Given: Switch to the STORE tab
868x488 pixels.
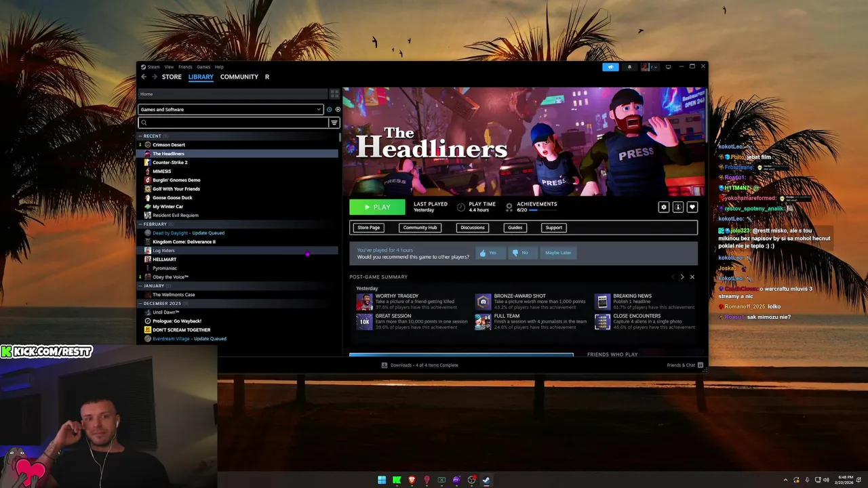Looking at the screenshot, I should [x=172, y=77].
